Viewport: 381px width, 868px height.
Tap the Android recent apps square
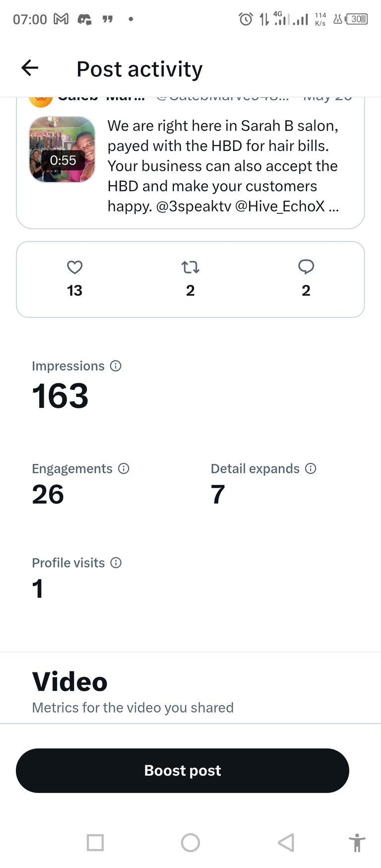(x=95, y=843)
